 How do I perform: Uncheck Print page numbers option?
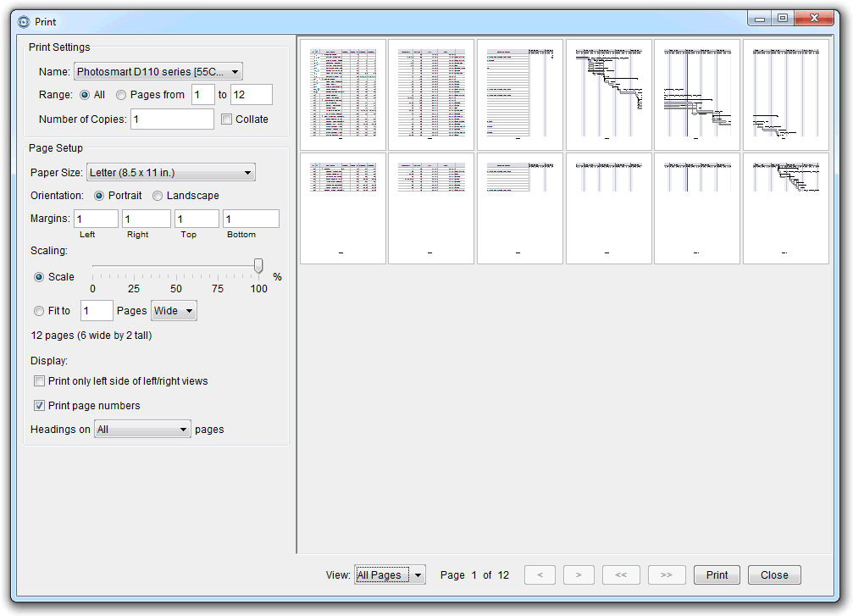[39, 406]
